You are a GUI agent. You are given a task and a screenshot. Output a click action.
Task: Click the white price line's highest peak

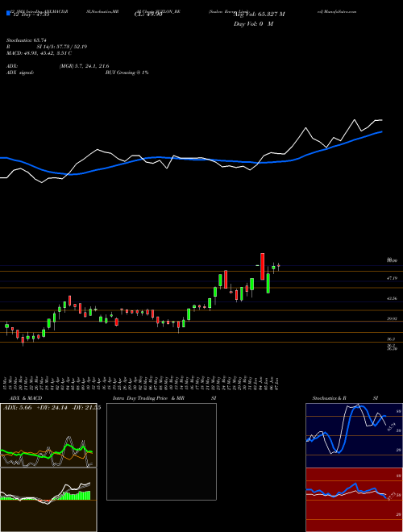tap(355, 120)
